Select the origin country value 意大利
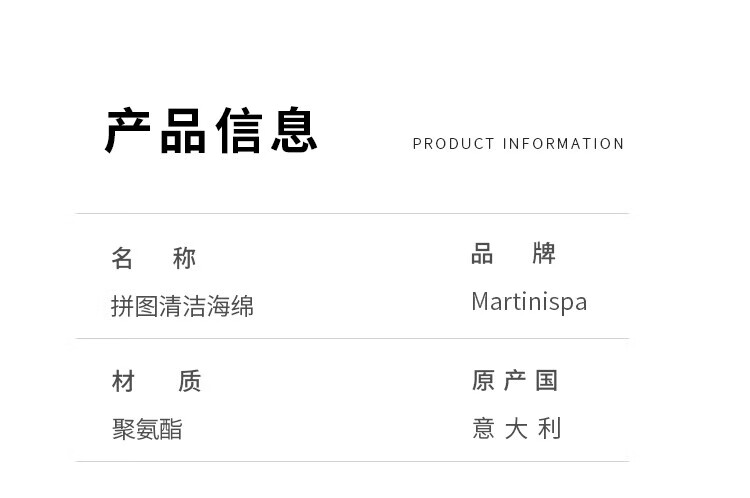This screenshot has width=750, height=498. (516, 429)
